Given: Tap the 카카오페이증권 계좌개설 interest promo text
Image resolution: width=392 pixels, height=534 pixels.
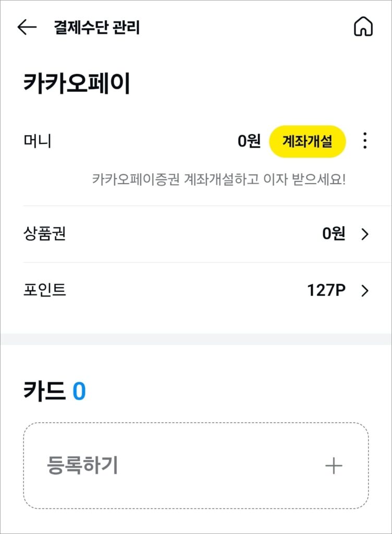Looking at the screenshot, I should click(x=219, y=179).
